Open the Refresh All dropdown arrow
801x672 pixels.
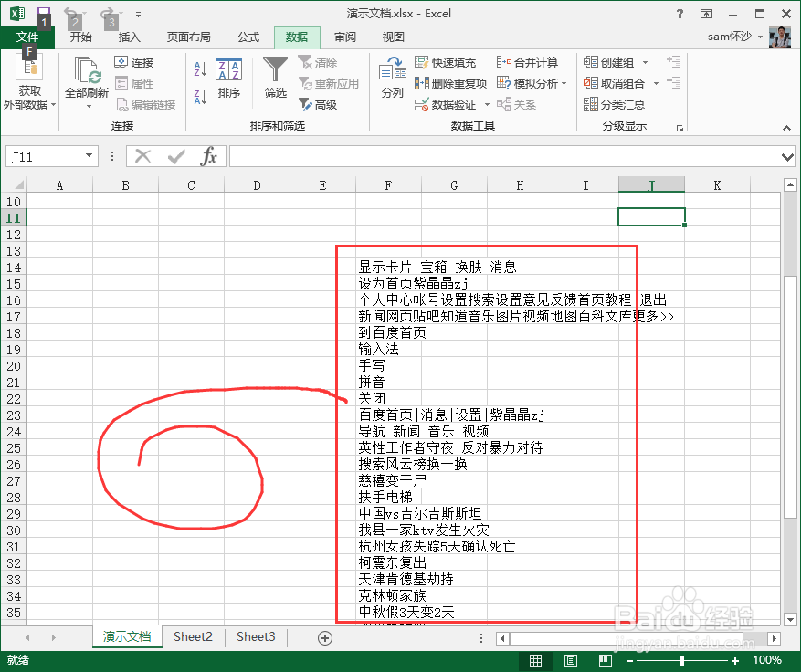(x=89, y=106)
